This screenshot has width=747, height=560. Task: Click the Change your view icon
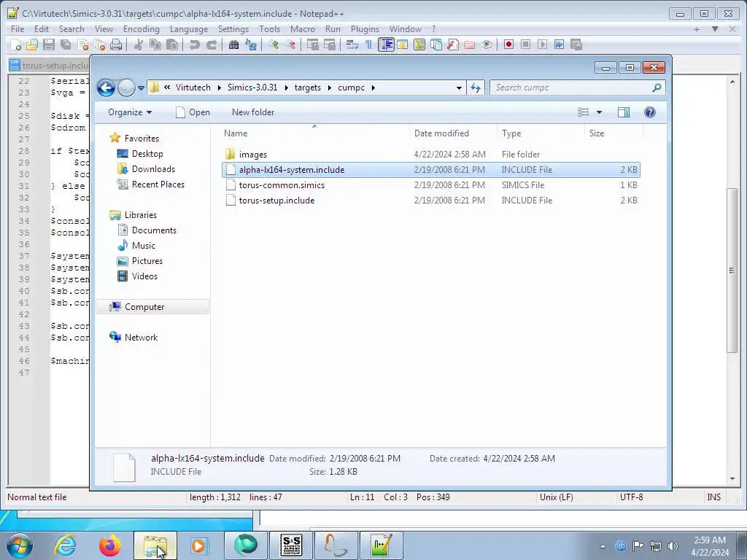[x=584, y=112]
